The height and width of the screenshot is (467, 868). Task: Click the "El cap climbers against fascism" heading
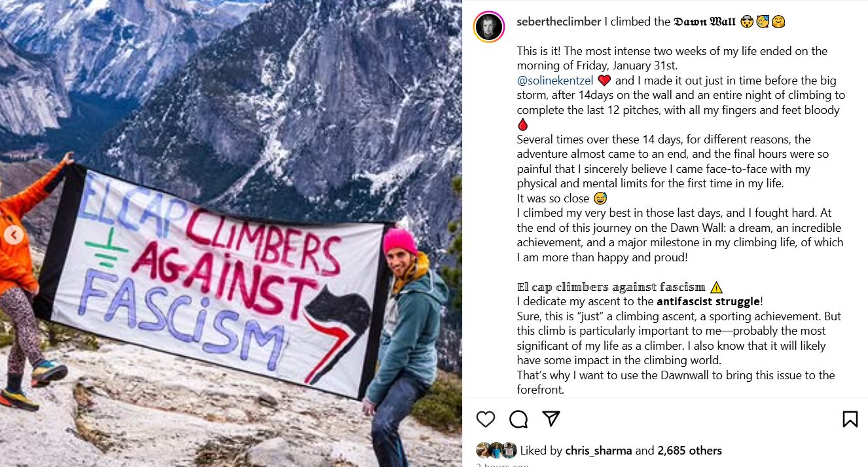(x=611, y=287)
